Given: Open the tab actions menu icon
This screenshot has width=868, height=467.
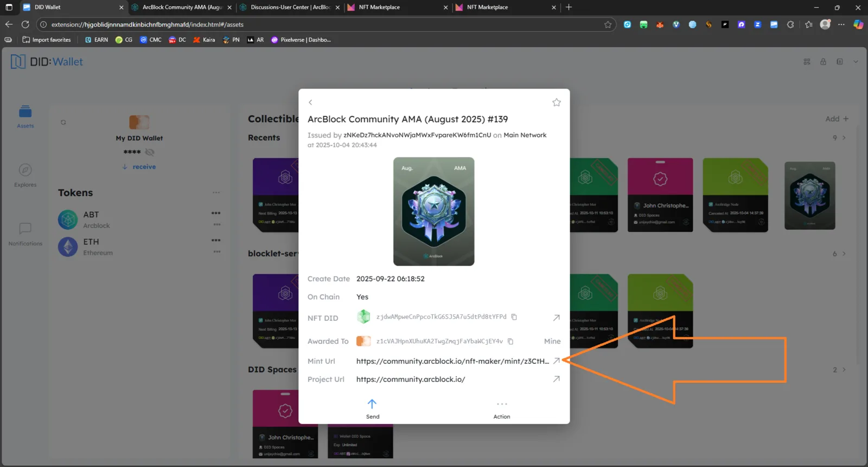Looking at the screenshot, I should click(x=9, y=8).
